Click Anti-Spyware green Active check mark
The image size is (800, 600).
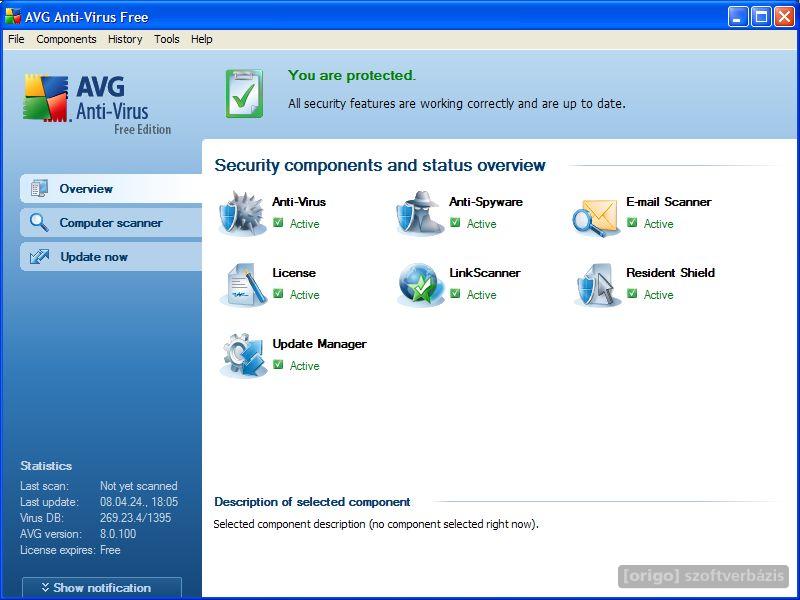tap(455, 222)
